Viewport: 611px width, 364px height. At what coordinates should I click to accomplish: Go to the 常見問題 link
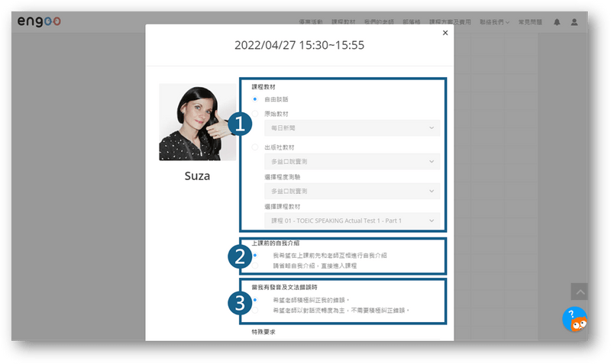point(529,22)
